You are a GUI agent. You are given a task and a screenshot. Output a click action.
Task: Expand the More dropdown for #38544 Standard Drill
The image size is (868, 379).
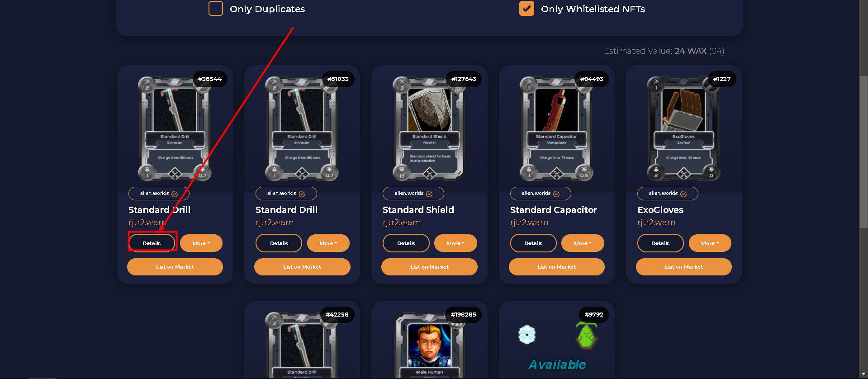pos(201,243)
